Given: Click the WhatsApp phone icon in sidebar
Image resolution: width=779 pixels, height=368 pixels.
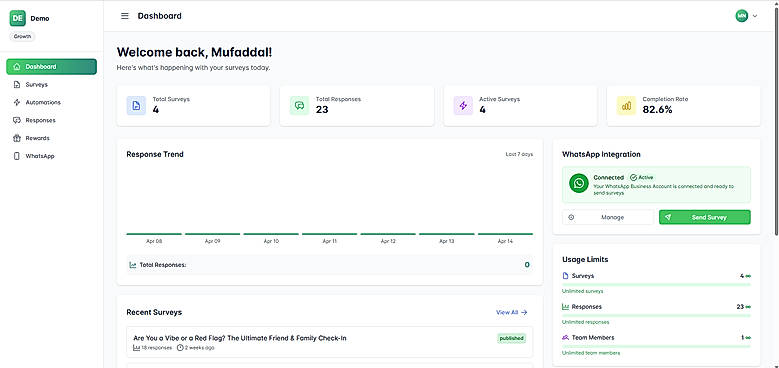Looking at the screenshot, I should 17,156.
